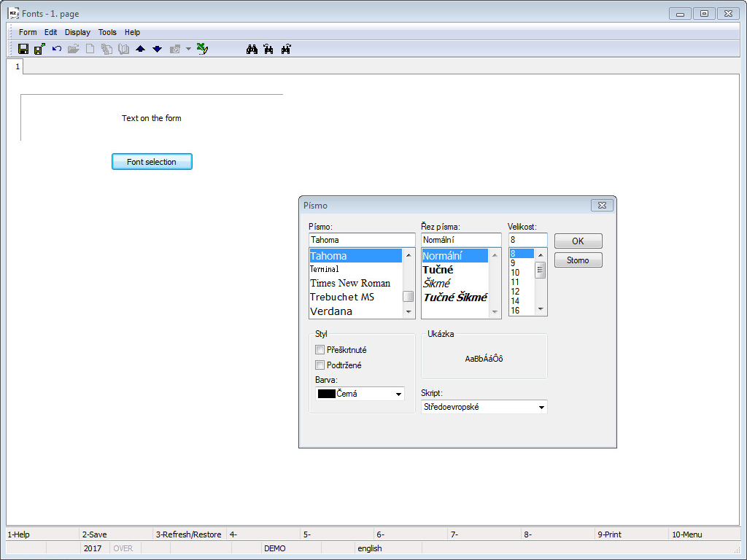Click the Font selection button
The image size is (747, 560).
click(152, 161)
